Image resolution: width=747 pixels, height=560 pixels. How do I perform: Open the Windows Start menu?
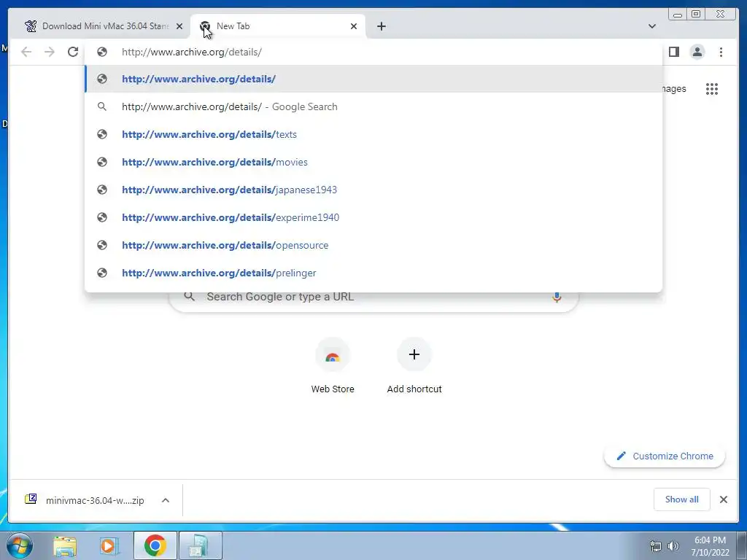click(19, 545)
